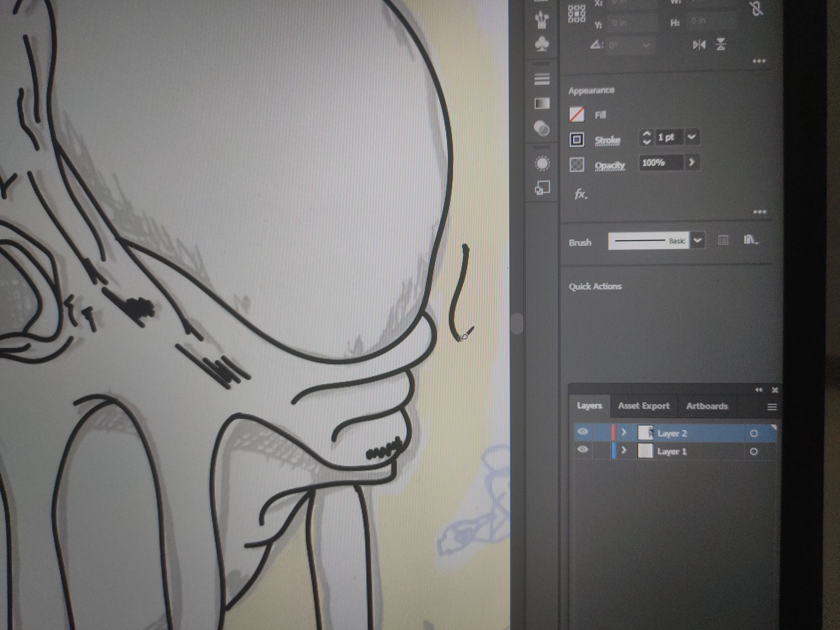Viewport: 840px width, 630px height.
Task: Click the Stroke label link
Action: point(607,140)
